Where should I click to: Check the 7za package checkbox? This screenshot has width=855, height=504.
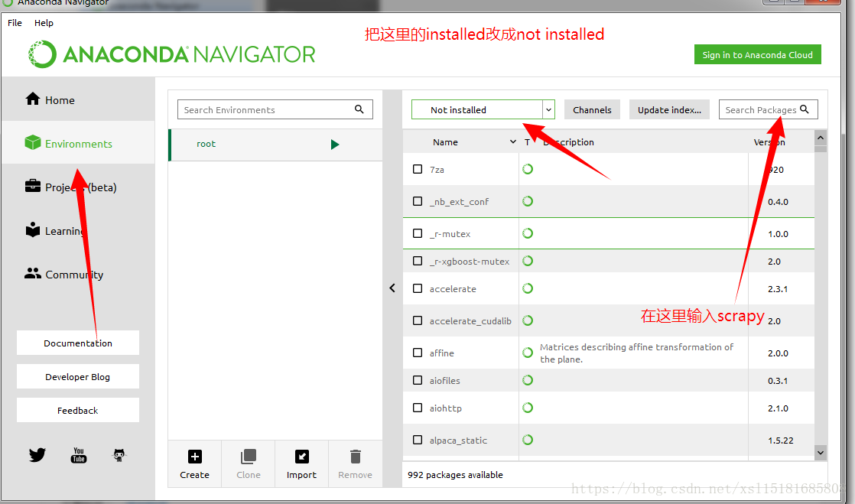(418, 169)
